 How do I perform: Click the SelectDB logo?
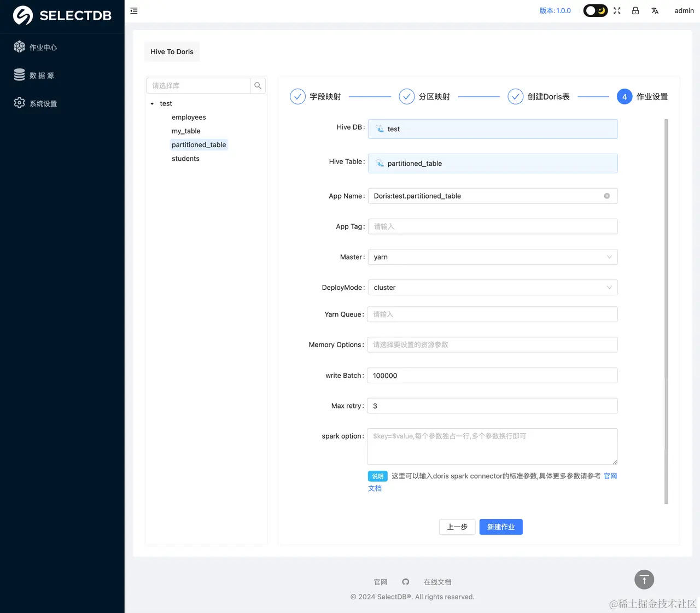62,15
